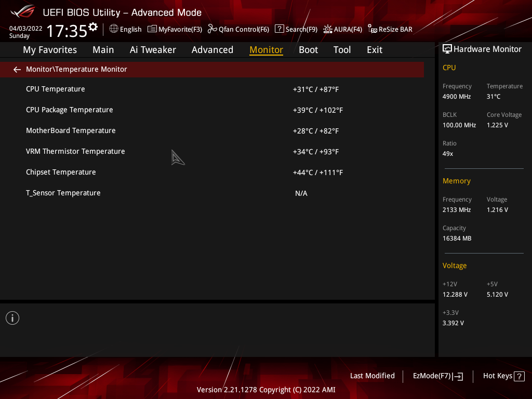Click the 16384 MB capacity value

[457, 238]
